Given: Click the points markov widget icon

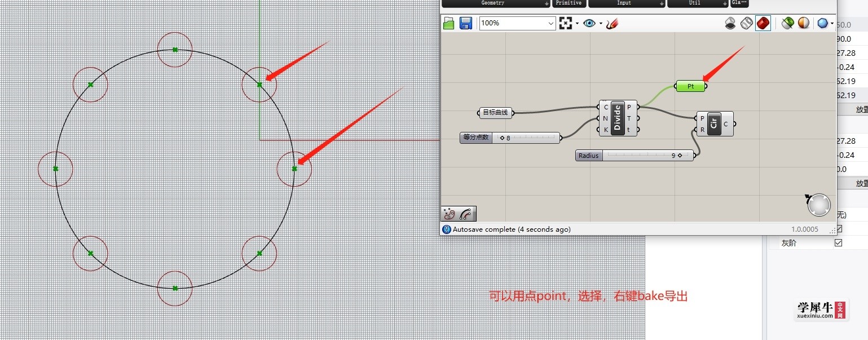Looking at the screenshot, I should [450, 214].
